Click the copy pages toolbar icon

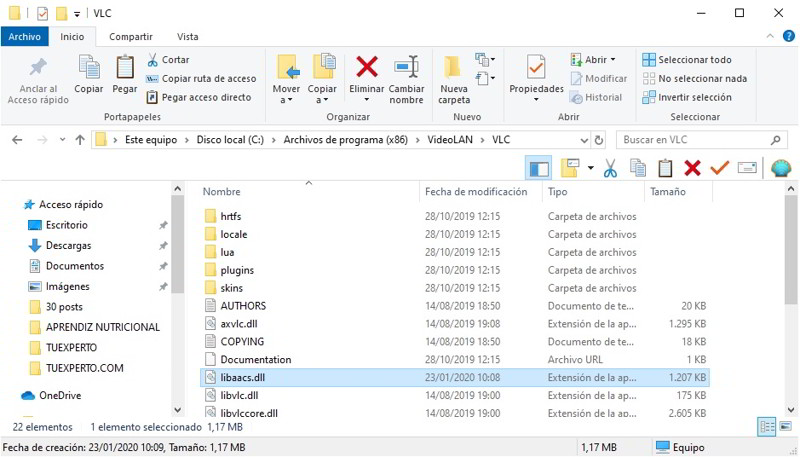(638, 168)
